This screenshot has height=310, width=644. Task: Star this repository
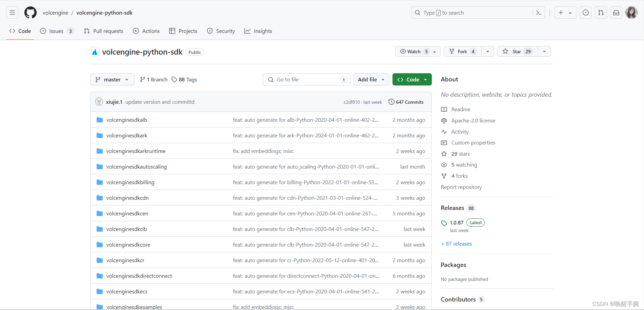coord(518,52)
